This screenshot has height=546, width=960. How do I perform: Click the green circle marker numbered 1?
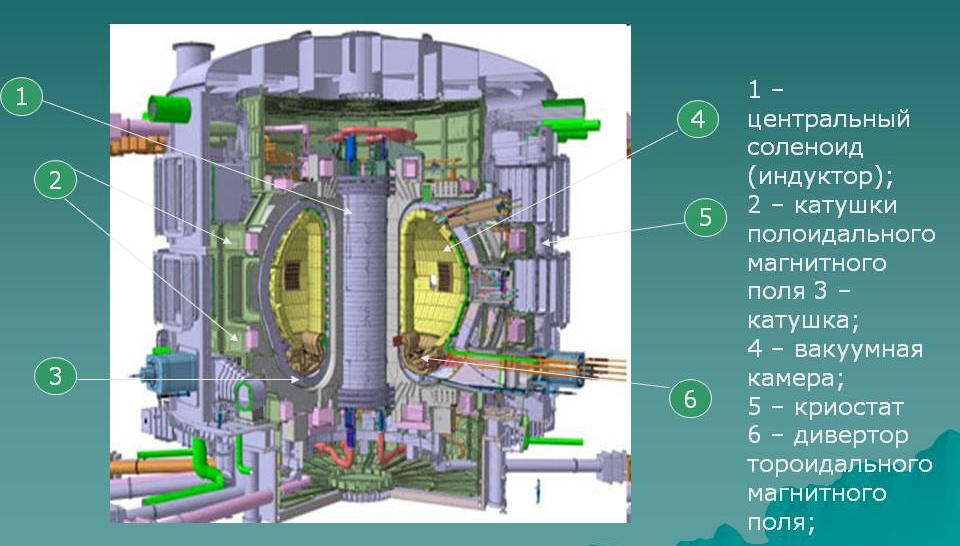click(x=27, y=98)
